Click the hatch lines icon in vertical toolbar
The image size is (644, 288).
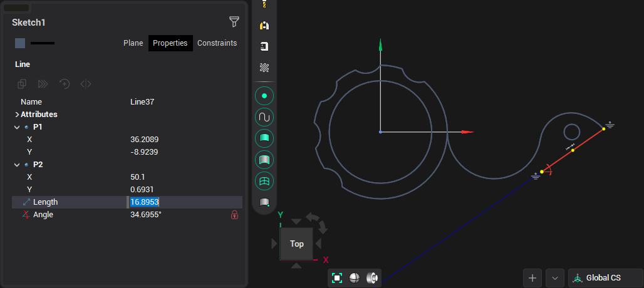click(264, 68)
